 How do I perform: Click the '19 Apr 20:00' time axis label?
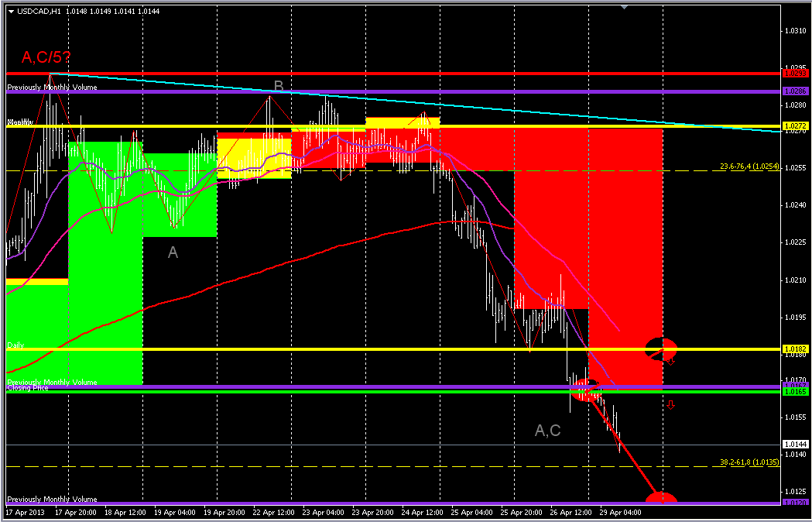(x=224, y=512)
